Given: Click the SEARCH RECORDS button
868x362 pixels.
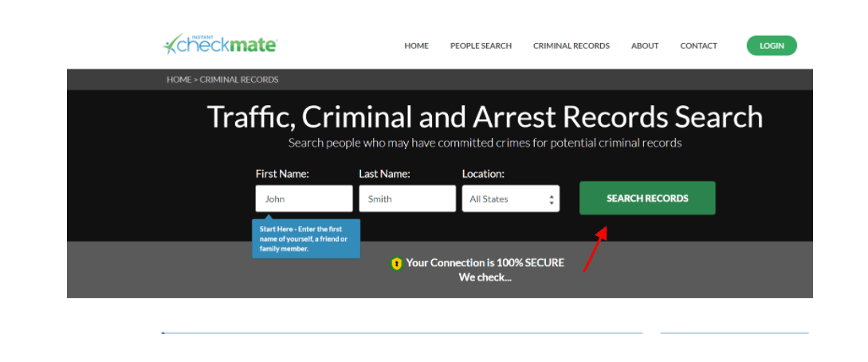Looking at the screenshot, I should tap(647, 199).
